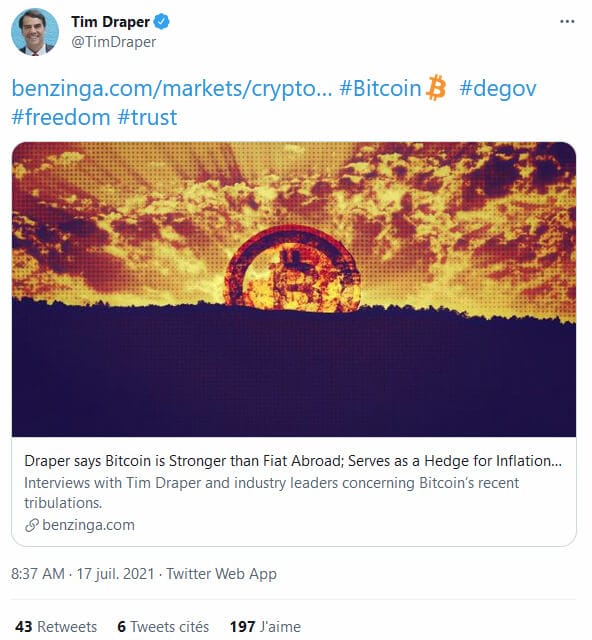Click the blue verified badge
This screenshot has width=592, height=640.
[x=162, y=21]
